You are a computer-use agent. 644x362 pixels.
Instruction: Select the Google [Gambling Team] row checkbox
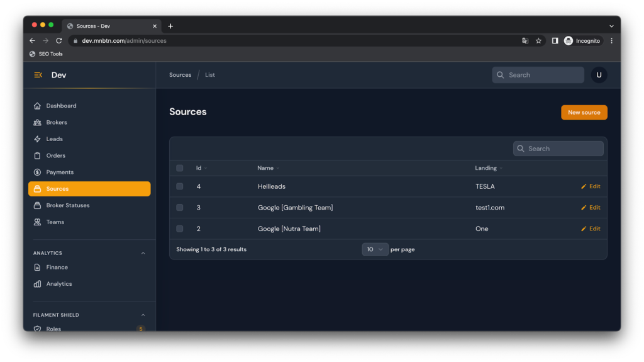[180, 208]
